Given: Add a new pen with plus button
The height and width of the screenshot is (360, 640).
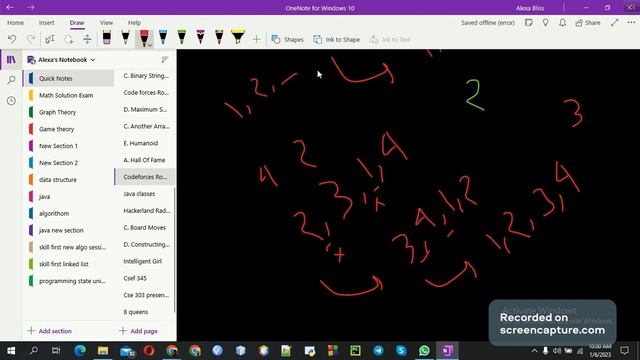Looking at the screenshot, I should pyautogui.click(x=256, y=40).
